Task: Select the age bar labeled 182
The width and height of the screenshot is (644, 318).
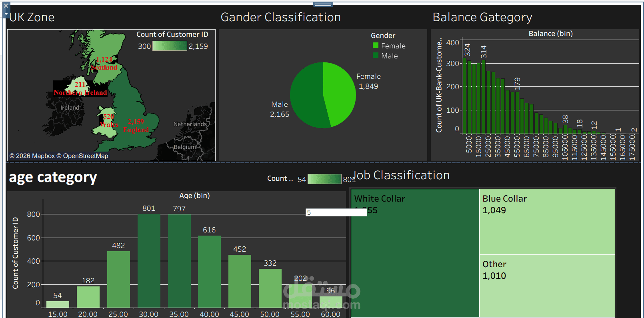Action: coord(88,297)
